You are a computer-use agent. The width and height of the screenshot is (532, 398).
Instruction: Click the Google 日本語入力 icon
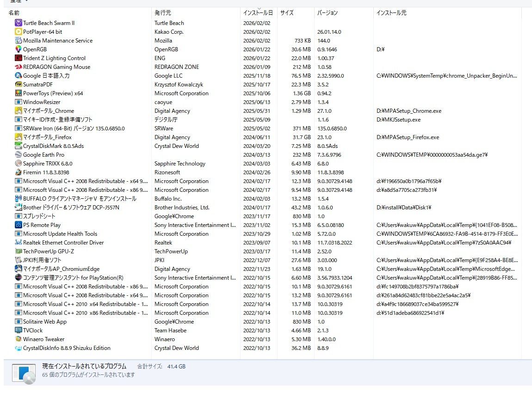click(x=19, y=76)
